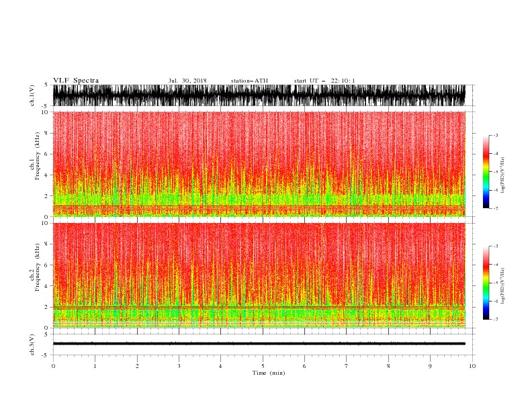Click the "VLF Spectra" title text
The width and height of the screenshot is (532, 411).
(x=76, y=81)
